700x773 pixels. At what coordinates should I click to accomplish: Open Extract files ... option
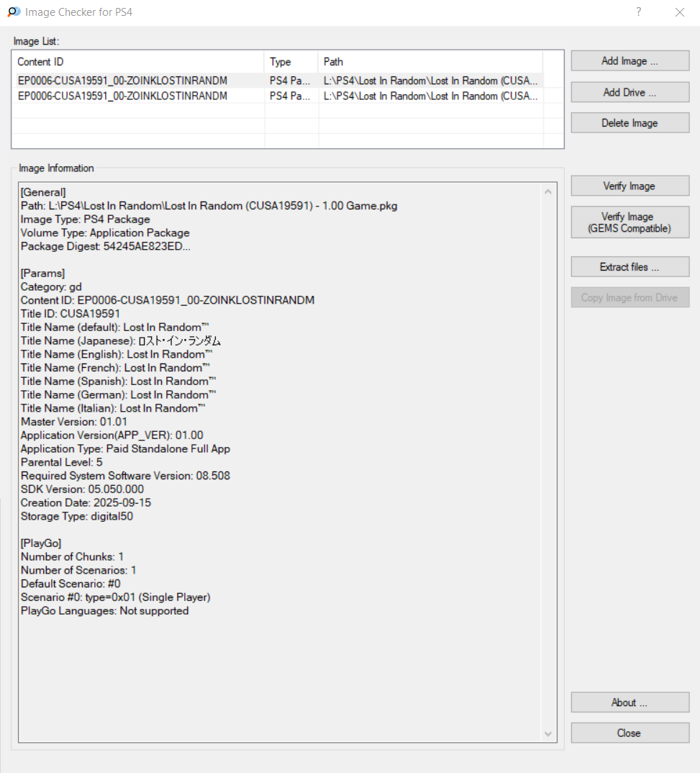point(630,267)
